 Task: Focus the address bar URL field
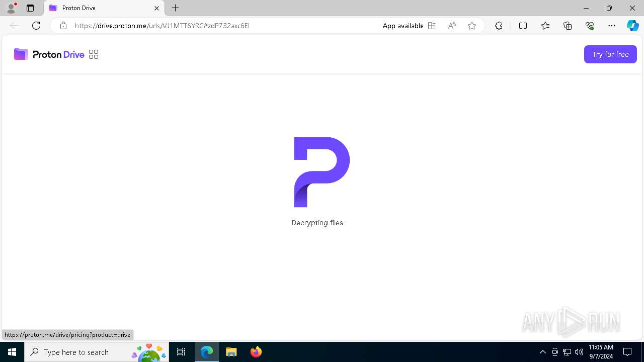coord(221,26)
